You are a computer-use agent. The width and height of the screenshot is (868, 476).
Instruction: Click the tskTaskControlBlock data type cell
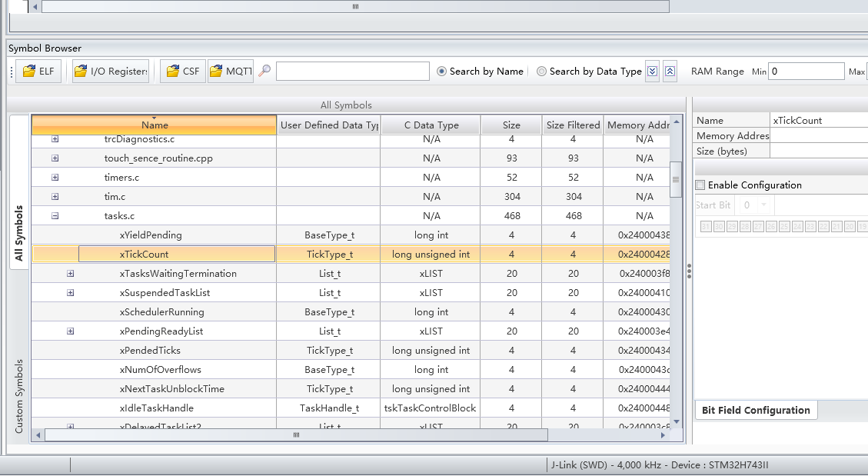[x=430, y=408]
